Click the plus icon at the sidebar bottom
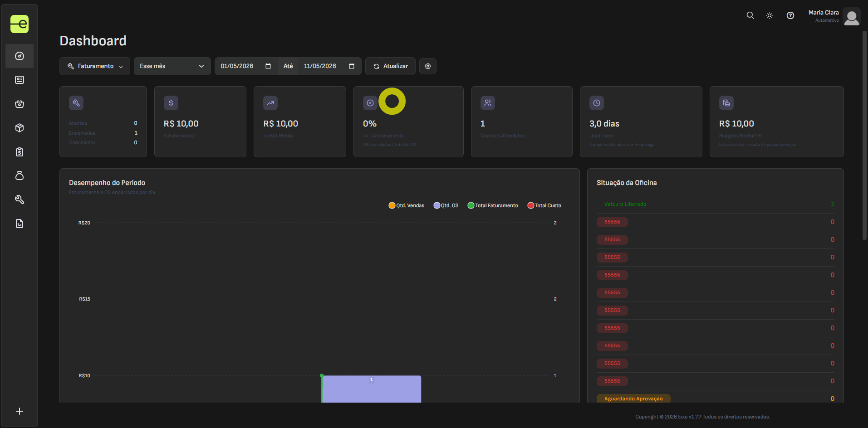 click(20, 411)
